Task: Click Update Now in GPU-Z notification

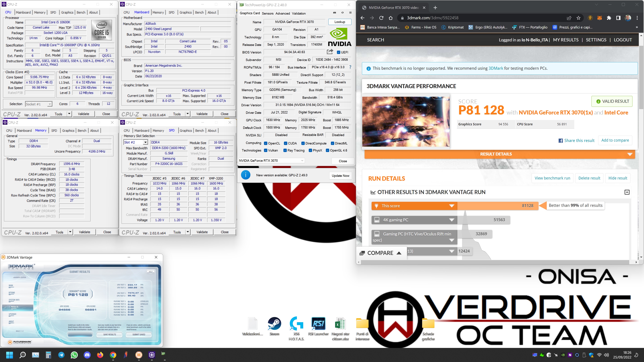Action: point(340,175)
